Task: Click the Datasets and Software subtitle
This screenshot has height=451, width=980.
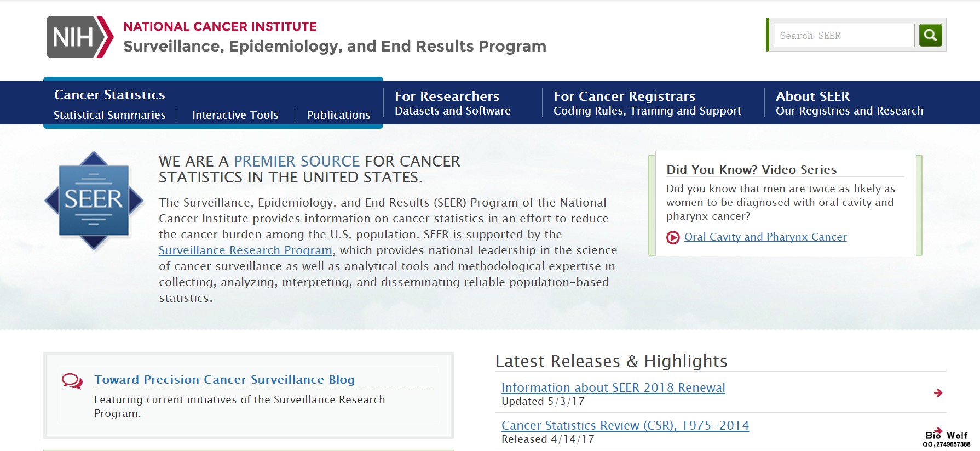Action: point(453,111)
